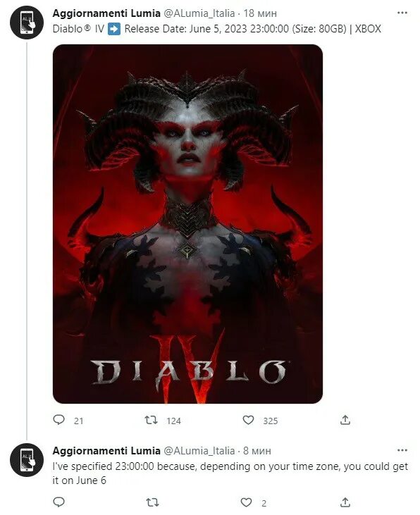Share the Diablo IV release date tweet
This screenshot has height=515, width=420.
345,420
